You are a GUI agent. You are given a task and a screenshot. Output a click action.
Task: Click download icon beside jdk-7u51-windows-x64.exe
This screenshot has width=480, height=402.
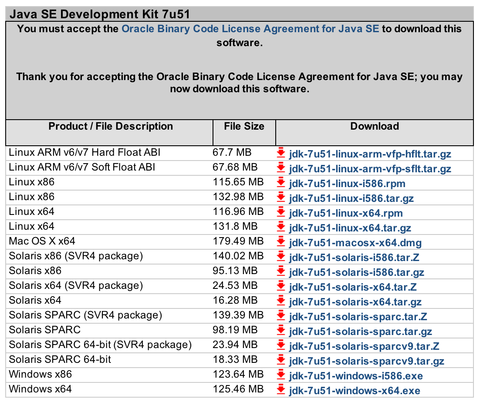click(281, 390)
